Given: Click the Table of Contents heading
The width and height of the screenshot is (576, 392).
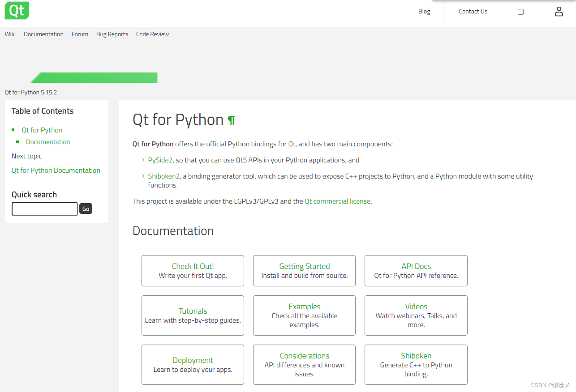Looking at the screenshot, I should coord(43,111).
